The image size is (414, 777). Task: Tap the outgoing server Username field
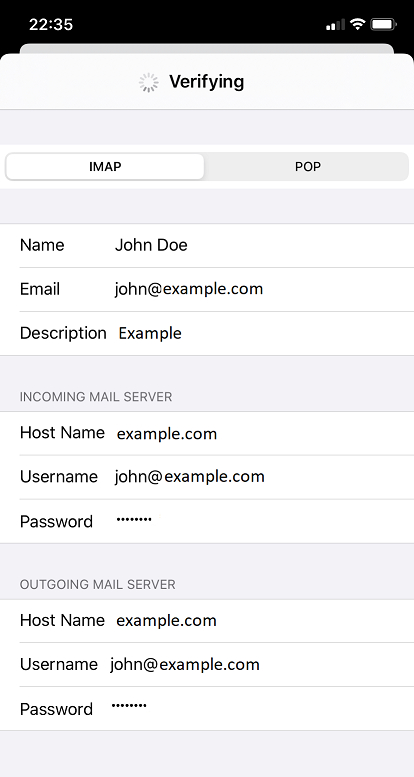[x=207, y=665]
